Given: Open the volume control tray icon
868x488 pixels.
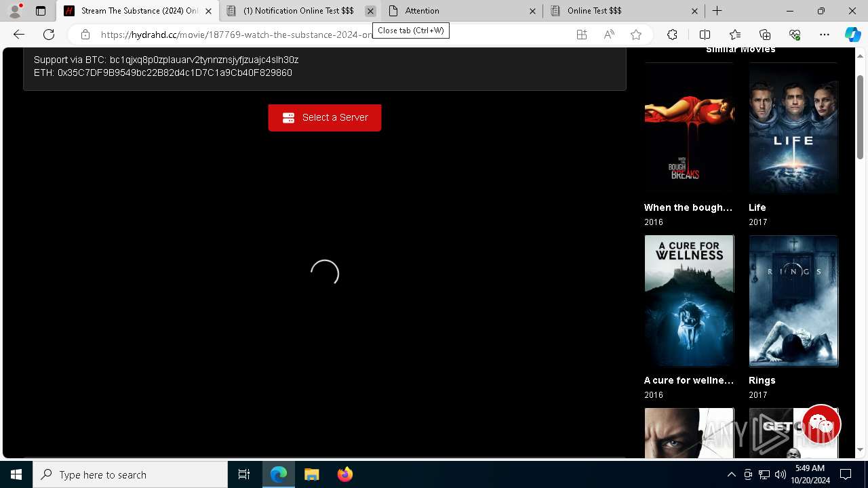Looking at the screenshot, I should coord(781,474).
